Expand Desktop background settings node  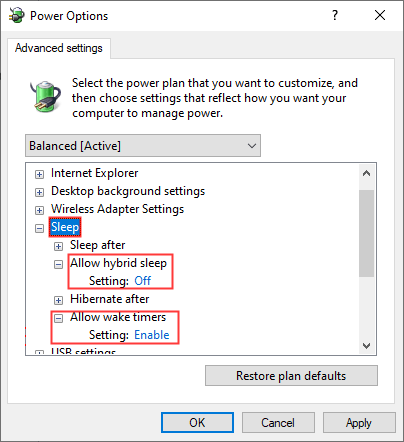click(x=39, y=192)
